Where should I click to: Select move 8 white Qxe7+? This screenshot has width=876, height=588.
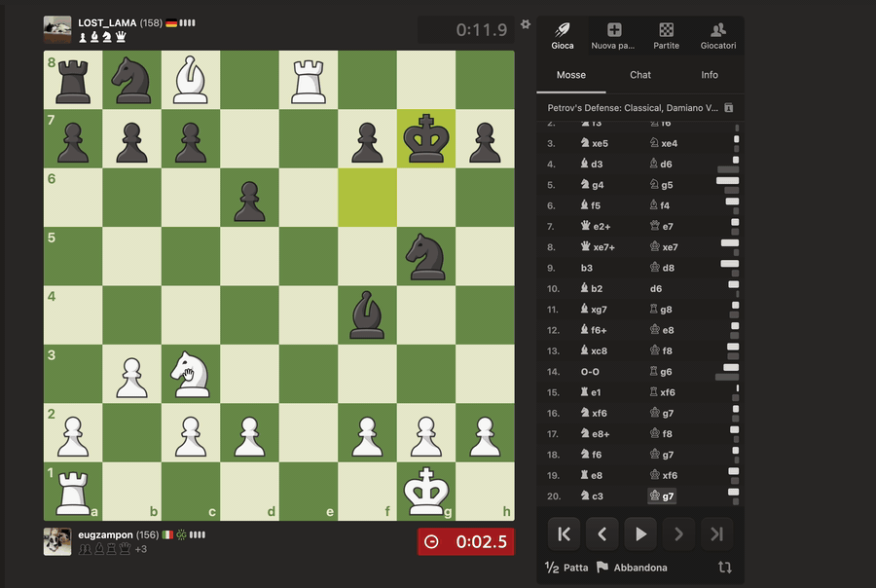point(597,247)
